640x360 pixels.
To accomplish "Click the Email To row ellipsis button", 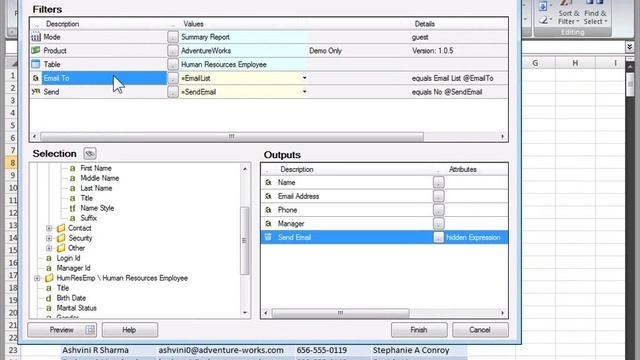I will click(173, 78).
